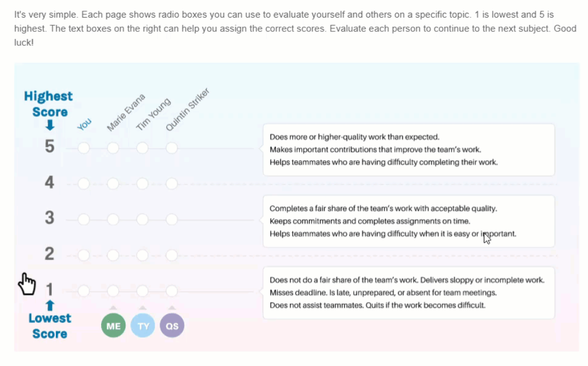The image size is (588, 366).
Task: Click the score 1 description box
Action: click(409, 293)
